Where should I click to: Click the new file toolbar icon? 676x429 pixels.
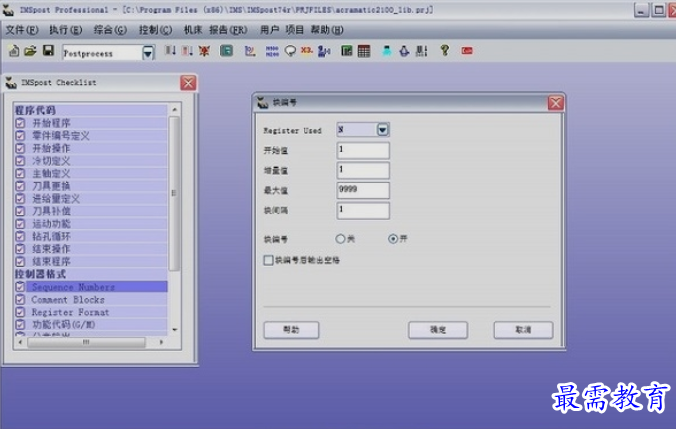[x=14, y=51]
